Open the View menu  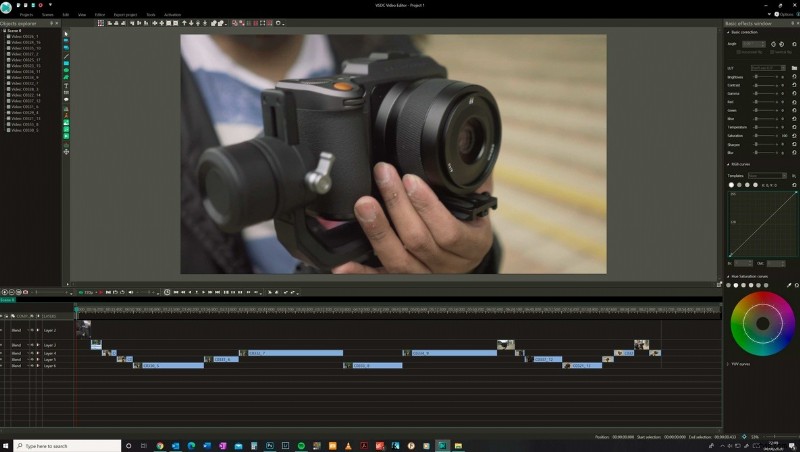pyautogui.click(x=82, y=15)
